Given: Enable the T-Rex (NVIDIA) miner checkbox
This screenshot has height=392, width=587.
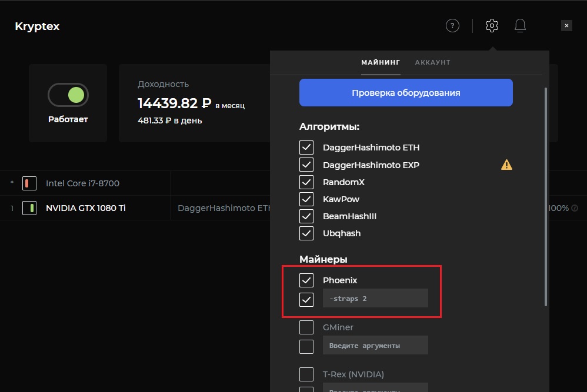Looking at the screenshot, I should click(x=306, y=374).
